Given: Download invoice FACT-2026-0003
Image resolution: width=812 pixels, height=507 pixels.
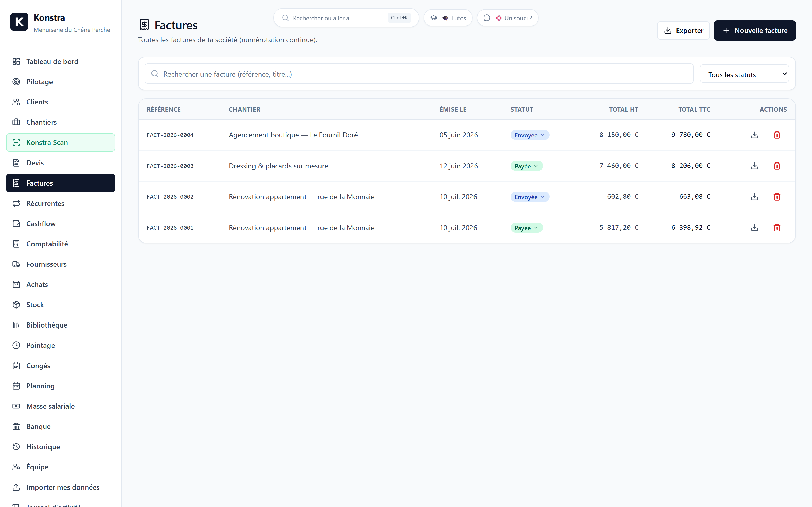Looking at the screenshot, I should [755, 166].
